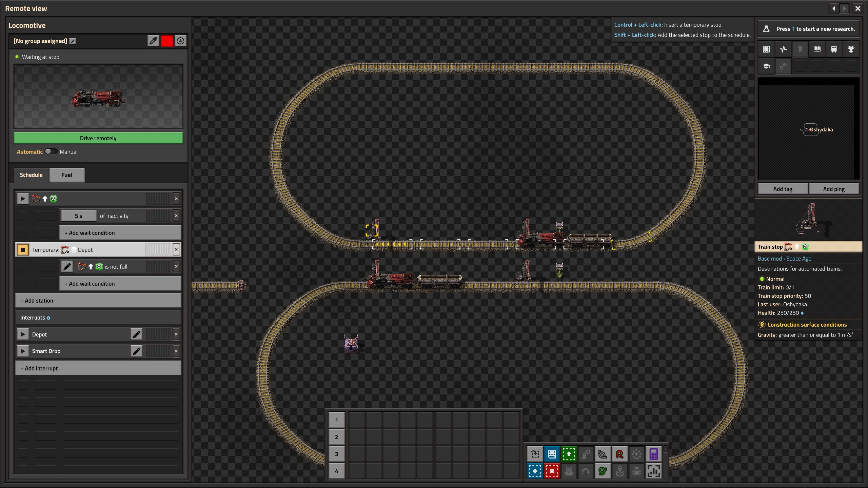Click Add station

98,301
